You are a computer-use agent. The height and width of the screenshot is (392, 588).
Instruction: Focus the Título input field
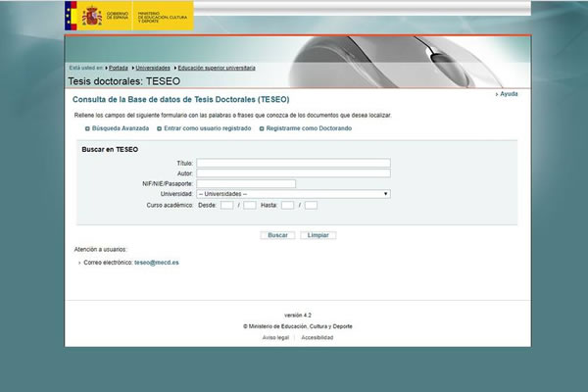coord(293,163)
